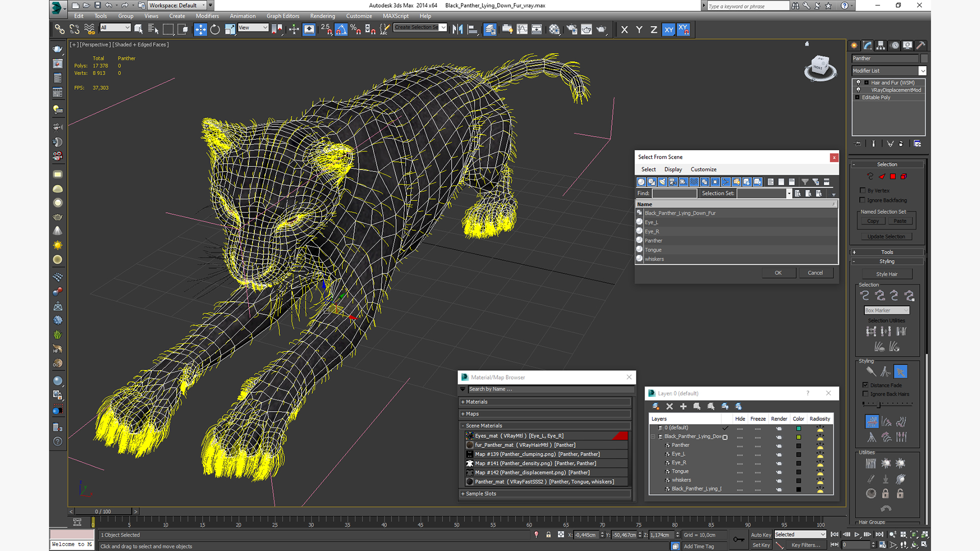
Task: Toggle VRayDisplacementMod lightbulb visibility
Action: [x=859, y=90]
